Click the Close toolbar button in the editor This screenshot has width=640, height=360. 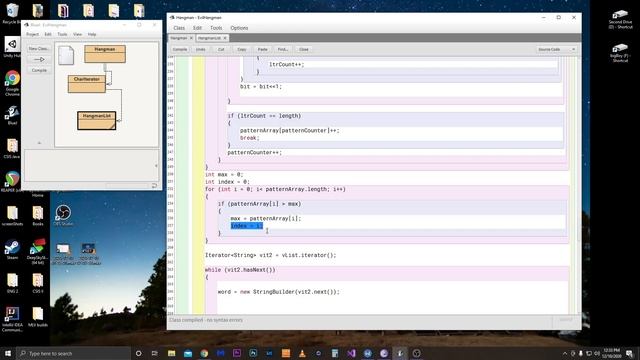[x=304, y=49]
